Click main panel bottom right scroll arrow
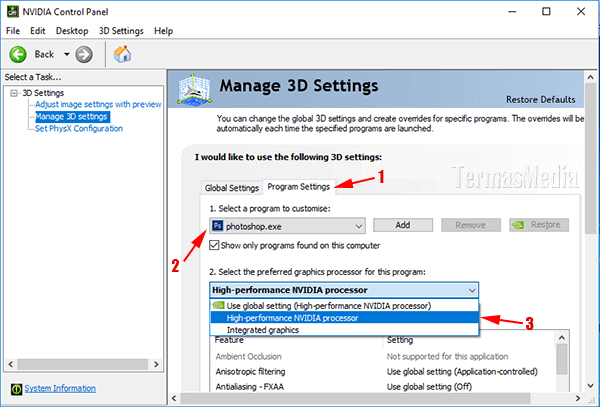 578,398
